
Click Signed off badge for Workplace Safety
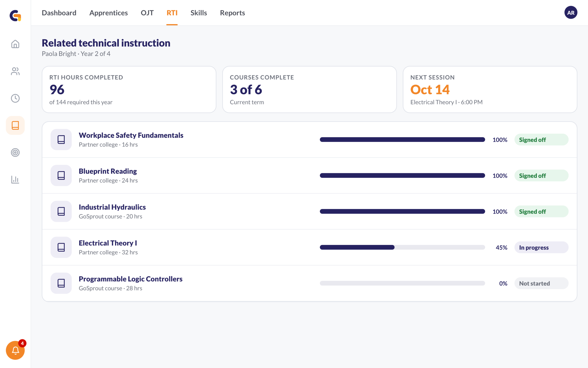(541, 140)
